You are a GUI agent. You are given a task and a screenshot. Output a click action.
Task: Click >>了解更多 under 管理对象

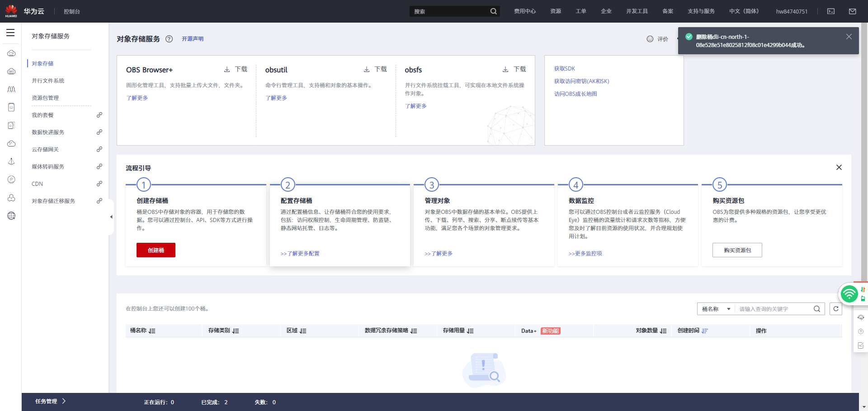[439, 254]
